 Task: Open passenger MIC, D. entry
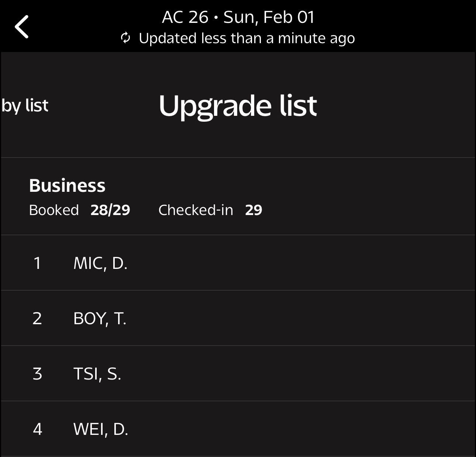click(x=100, y=263)
